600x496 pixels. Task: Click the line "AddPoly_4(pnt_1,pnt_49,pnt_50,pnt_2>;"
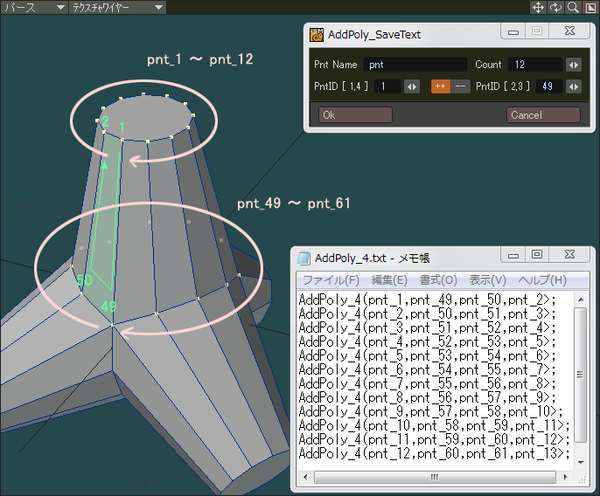point(427,300)
